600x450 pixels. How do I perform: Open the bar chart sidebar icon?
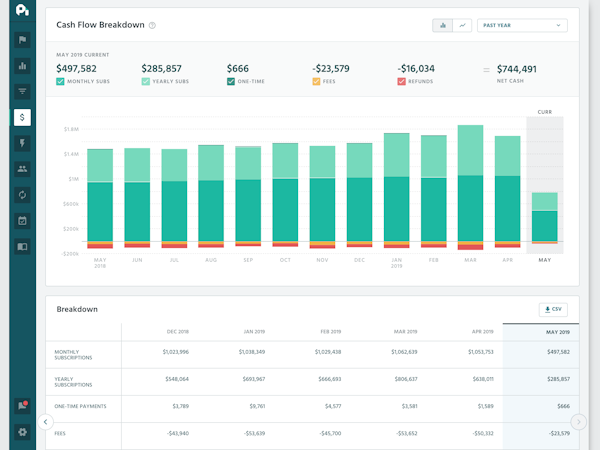22,66
